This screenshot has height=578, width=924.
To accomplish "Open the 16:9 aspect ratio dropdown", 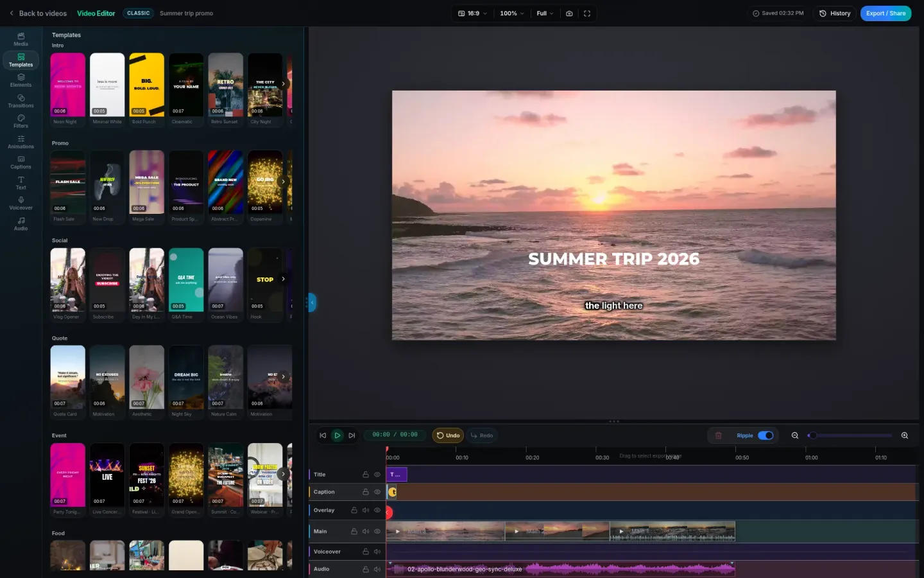I will pyautogui.click(x=472, y=13).
